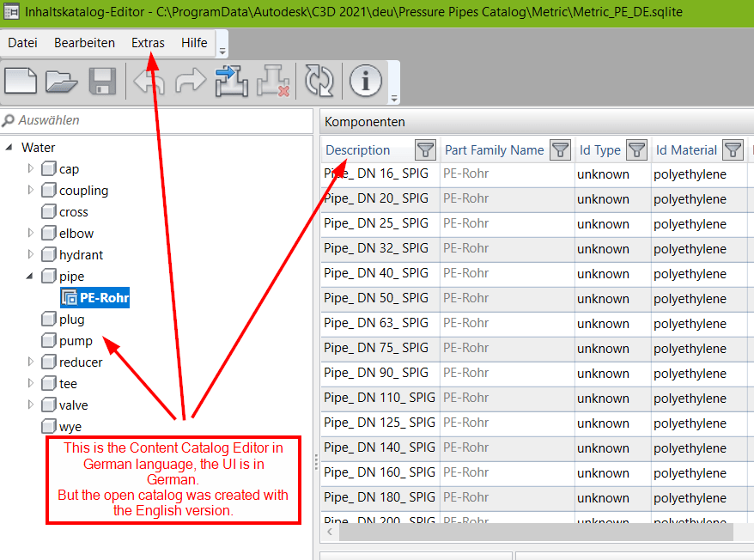Expand the reducer tree node
The height and width of the screenshot is (560, 754).
point(31,362)
